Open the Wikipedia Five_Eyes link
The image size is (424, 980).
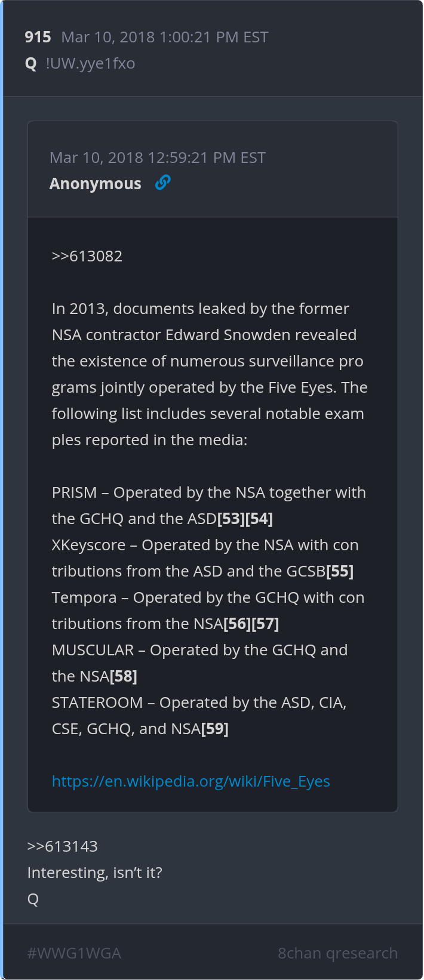tap(191, 781)
